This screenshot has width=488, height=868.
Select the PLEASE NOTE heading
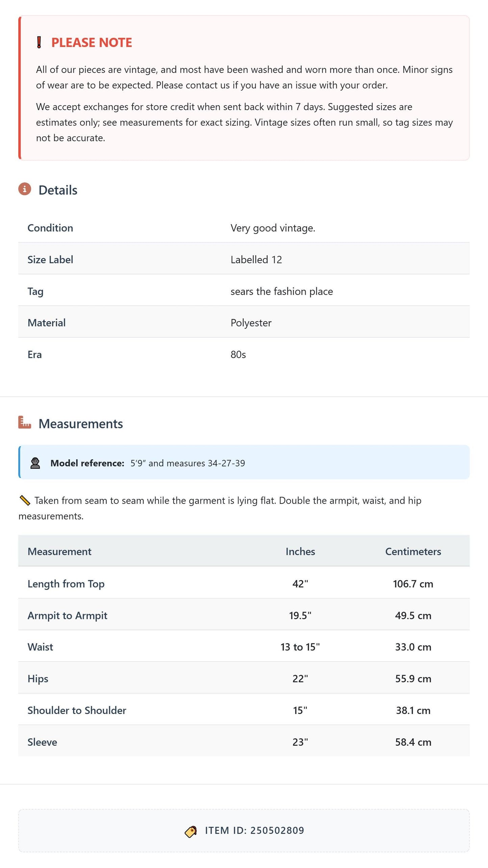pos(92,43)
